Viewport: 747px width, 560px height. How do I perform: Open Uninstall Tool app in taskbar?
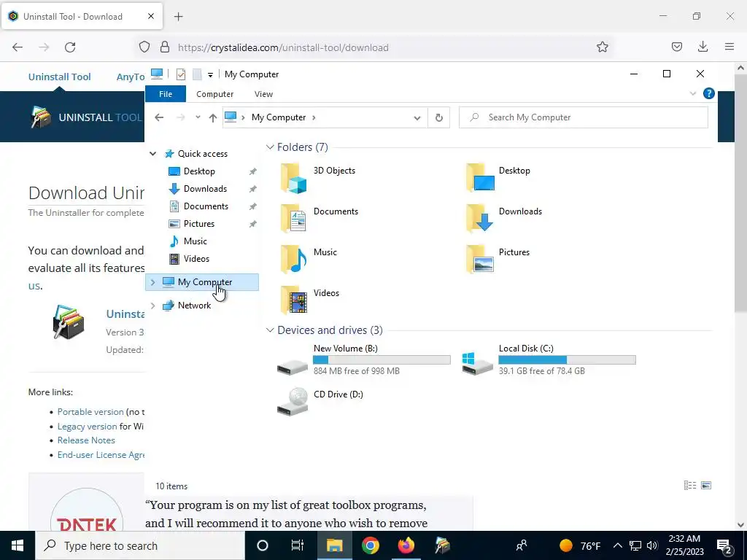tap(443, 545)
